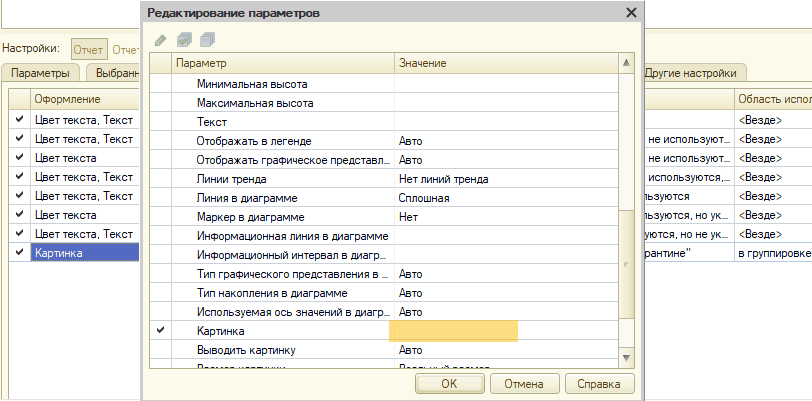Select the highlighted Картинка row in background

[85, 253]
